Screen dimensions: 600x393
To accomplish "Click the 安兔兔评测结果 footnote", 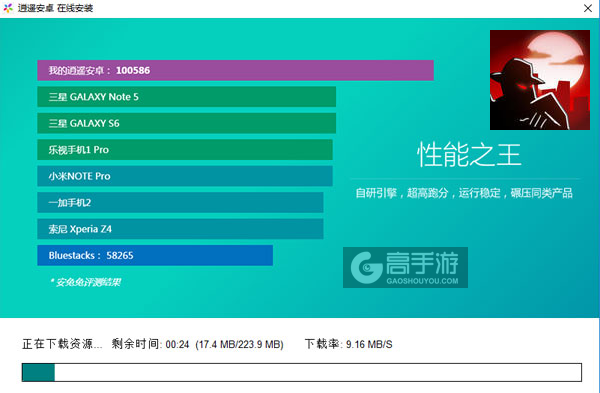I will coord(86,282).
